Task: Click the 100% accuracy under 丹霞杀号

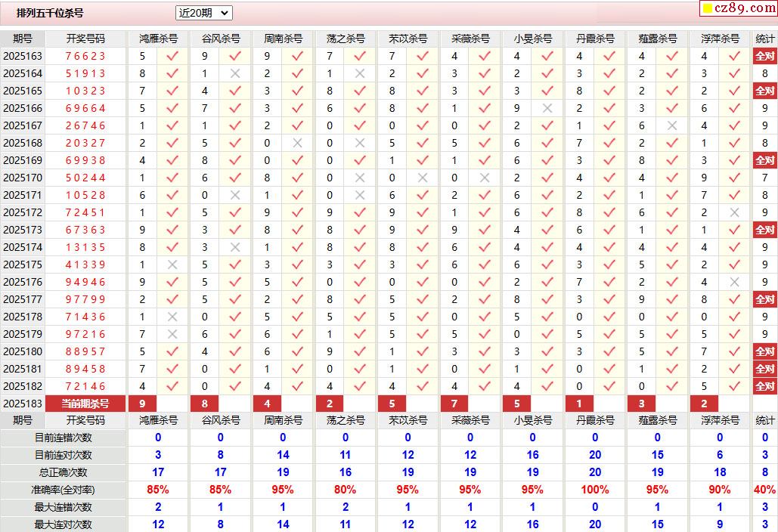Action: [x=595, y=490]
